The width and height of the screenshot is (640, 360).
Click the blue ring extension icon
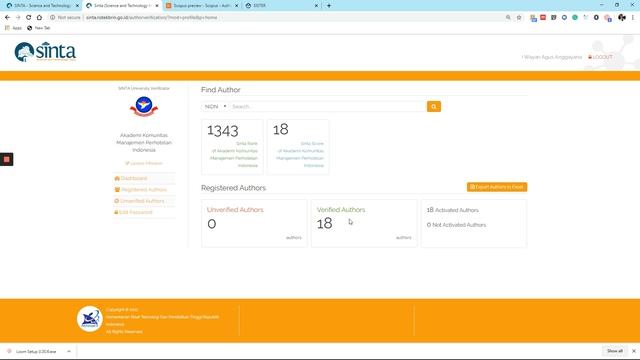click(x=564, y=18)
